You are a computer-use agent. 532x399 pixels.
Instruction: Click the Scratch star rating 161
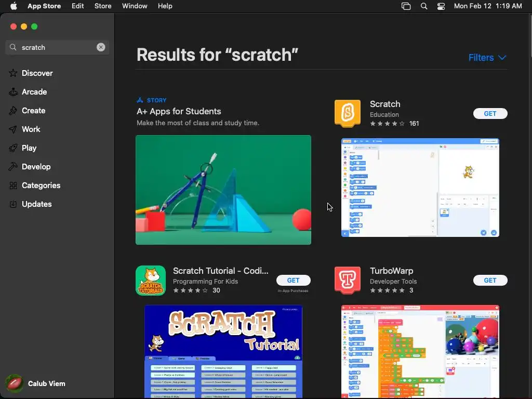[394, 124]
